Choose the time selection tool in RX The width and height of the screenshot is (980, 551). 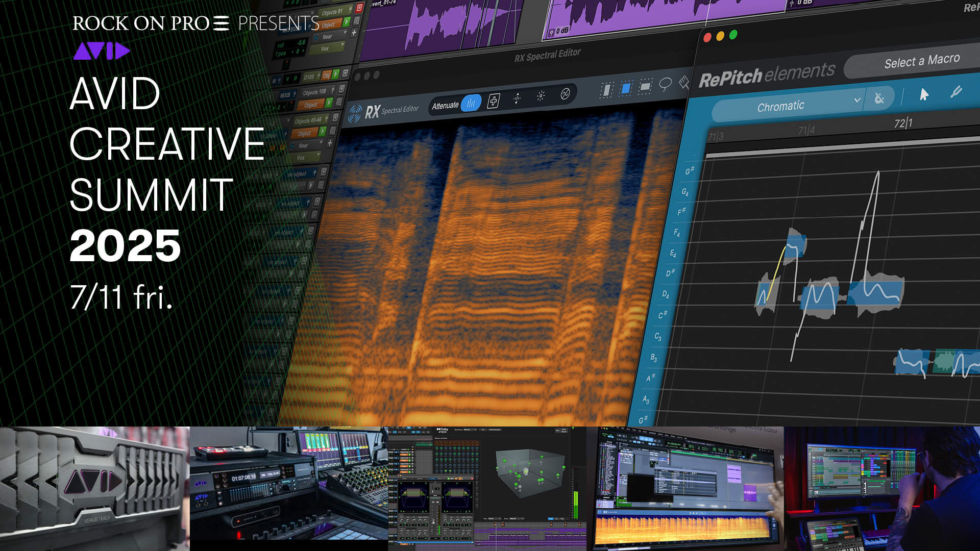coord(606,90)
